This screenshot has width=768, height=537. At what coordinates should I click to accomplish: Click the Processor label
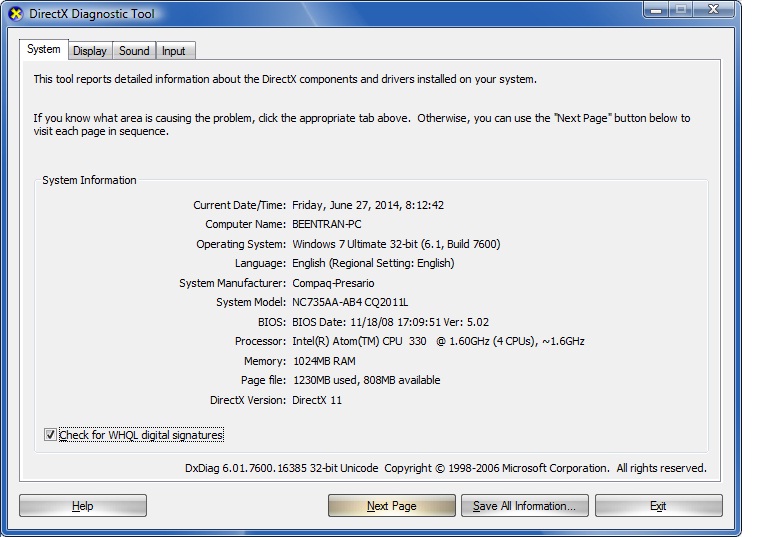click(260, 341)
